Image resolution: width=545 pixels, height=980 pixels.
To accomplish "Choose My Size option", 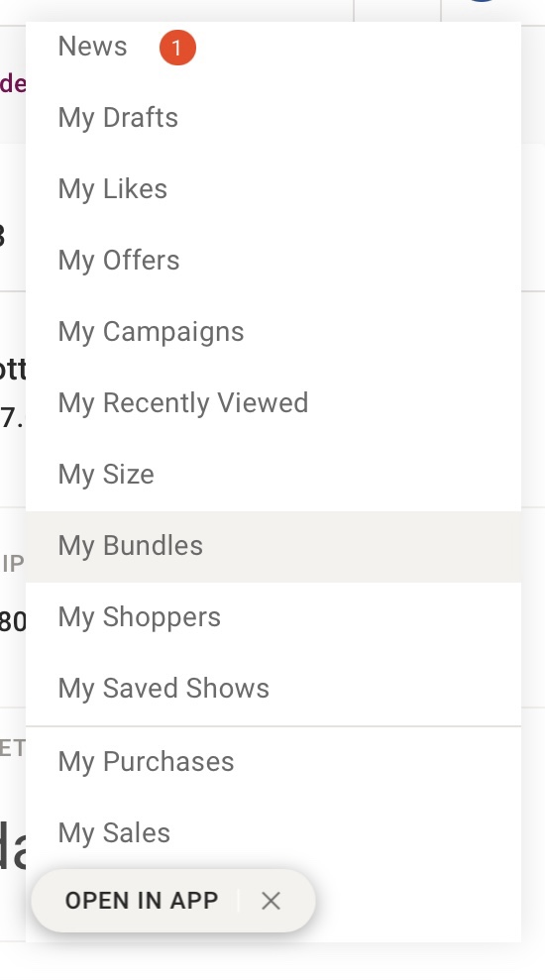I will [x=273, y=475].
